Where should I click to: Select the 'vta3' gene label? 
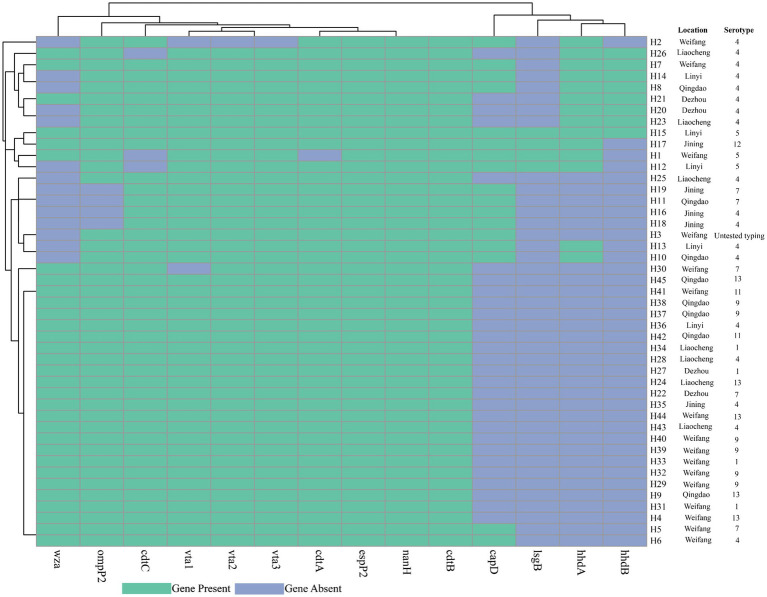tap(276, 560)
